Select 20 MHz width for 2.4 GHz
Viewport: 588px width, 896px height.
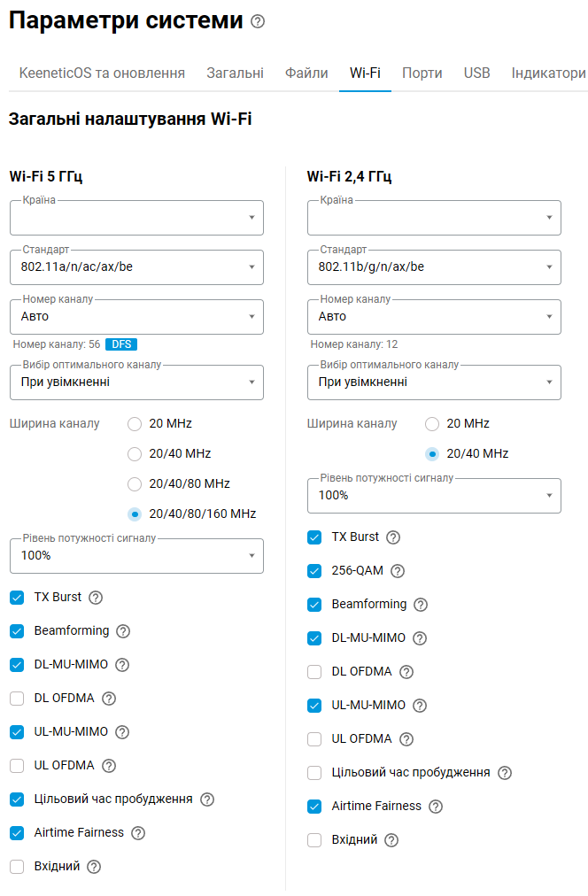point(432,424)
